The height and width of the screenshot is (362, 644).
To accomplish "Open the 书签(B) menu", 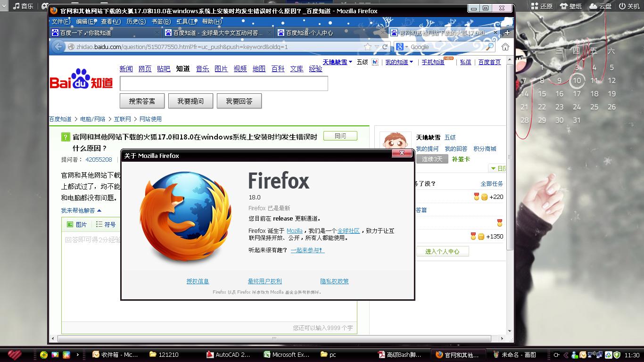I will pyautogui.click(x=161, y=21).
